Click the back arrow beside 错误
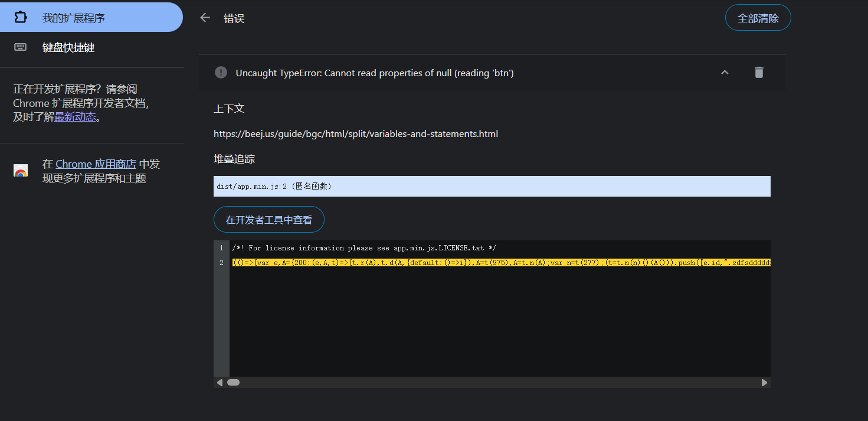868x421 pixels. [205, 18]
